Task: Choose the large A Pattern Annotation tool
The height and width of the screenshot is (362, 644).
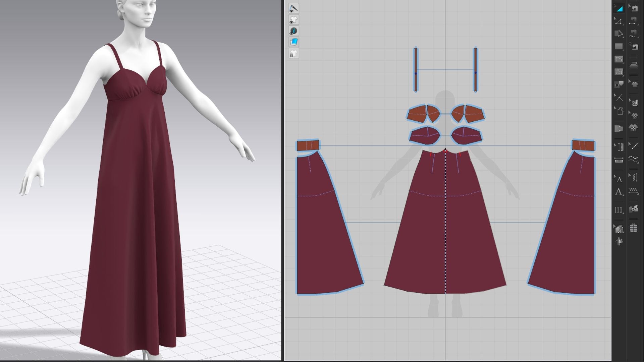Action: coord(619,192)
